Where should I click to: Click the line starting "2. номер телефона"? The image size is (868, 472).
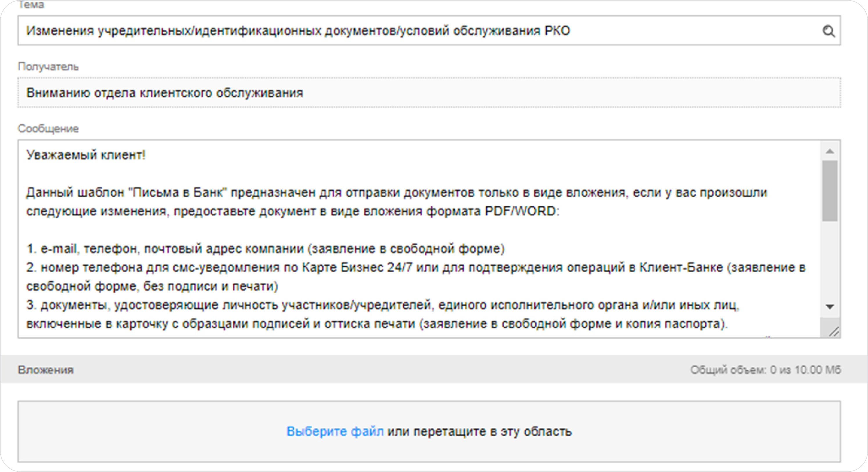pos(416,267)
